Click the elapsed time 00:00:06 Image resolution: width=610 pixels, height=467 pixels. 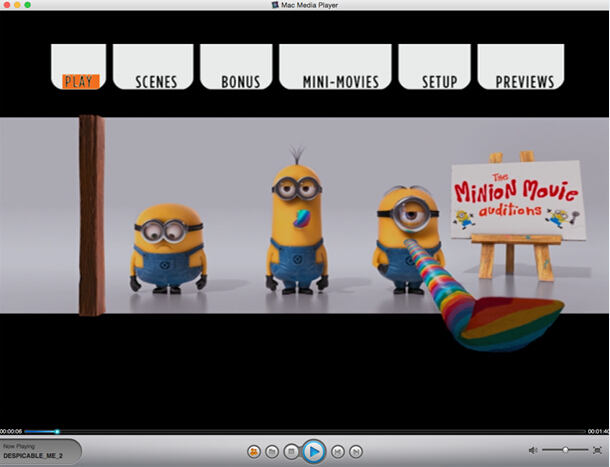click(11, 432)
